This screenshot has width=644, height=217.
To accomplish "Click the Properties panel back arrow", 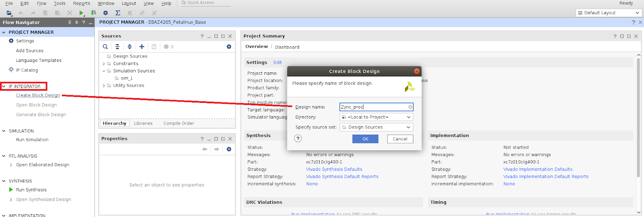I will click(x=204, y=149).
